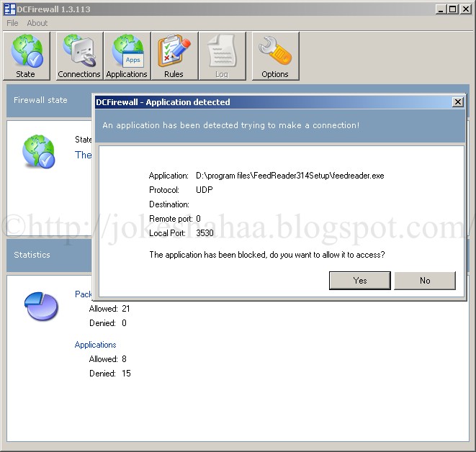The width and height of the screenshot is (476, 452).
Task: Open the Options wrench button
Action: click(275, 56)
